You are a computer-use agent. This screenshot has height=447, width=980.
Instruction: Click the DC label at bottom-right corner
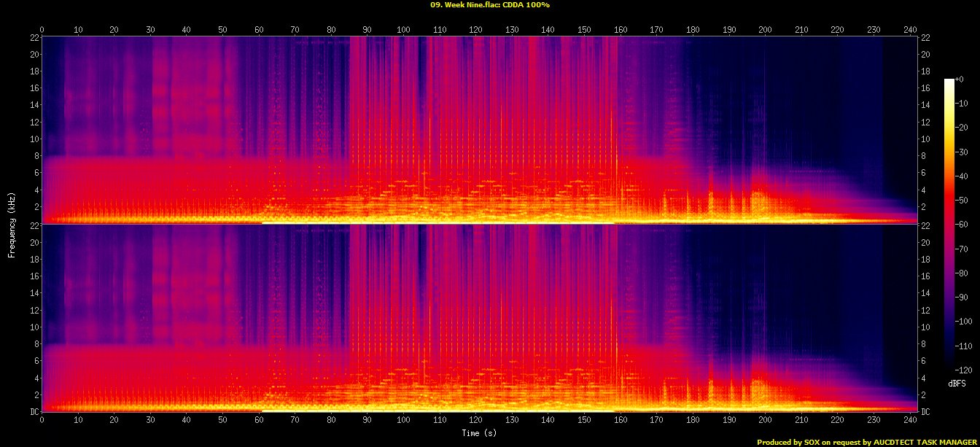926,412
